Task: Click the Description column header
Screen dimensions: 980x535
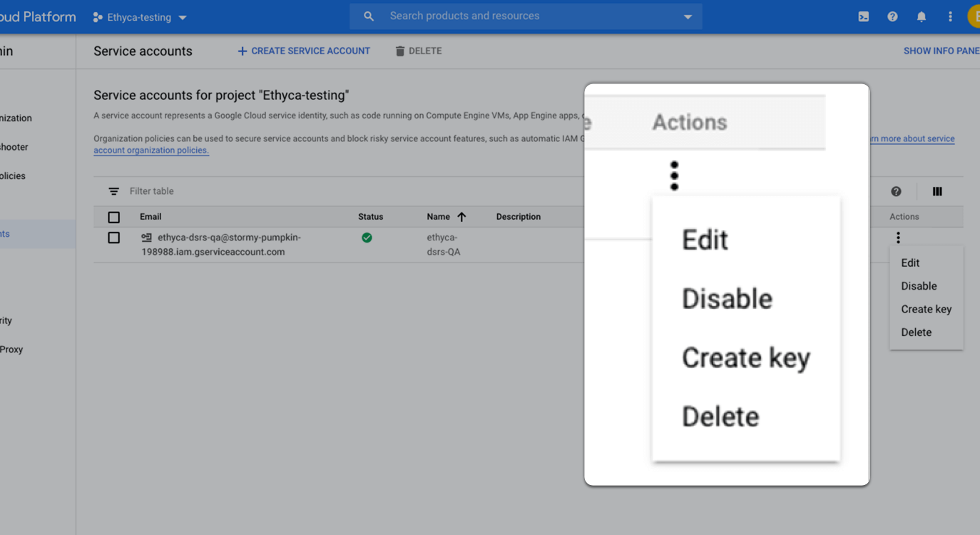Action: point(519,217)
